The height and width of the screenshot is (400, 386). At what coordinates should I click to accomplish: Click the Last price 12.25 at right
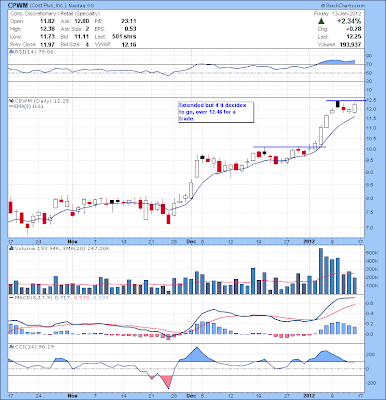[x=354, y=37]
